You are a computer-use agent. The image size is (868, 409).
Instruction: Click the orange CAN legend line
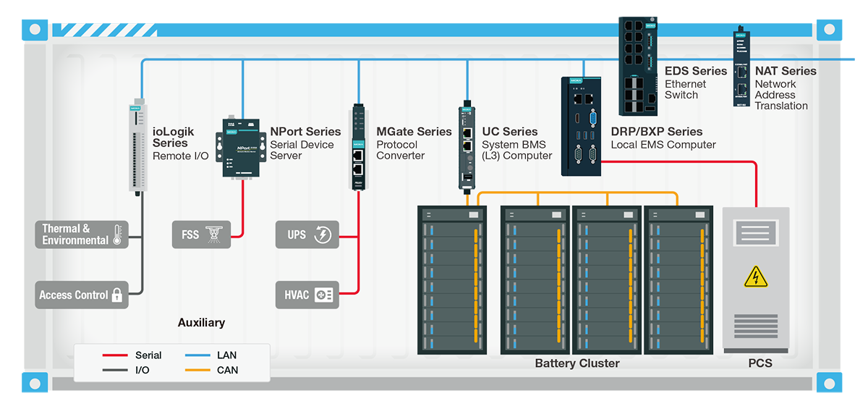click(197, 370)
